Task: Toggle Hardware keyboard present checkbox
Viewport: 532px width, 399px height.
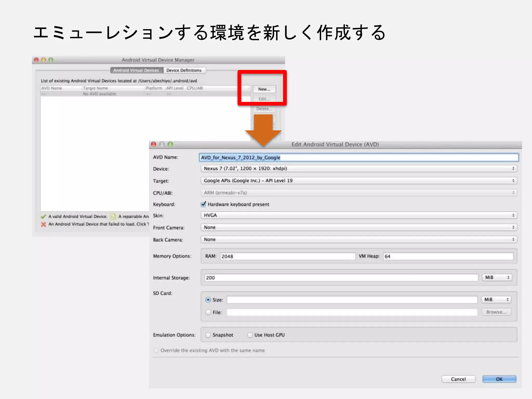Action: tap(204, 204)
